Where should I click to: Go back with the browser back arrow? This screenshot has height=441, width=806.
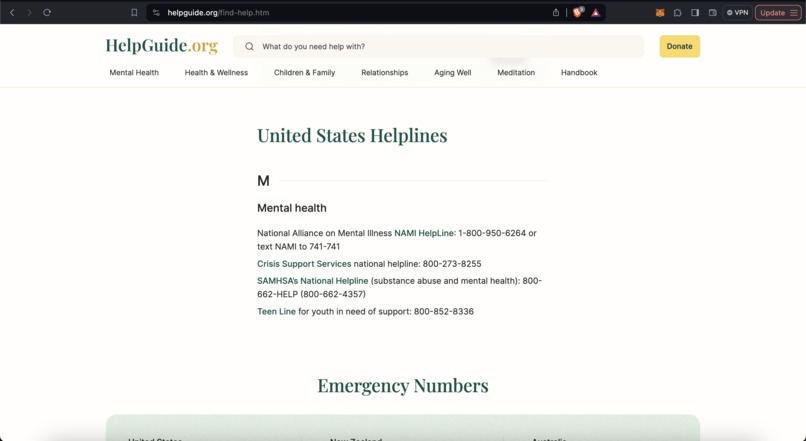click(12, 13)
